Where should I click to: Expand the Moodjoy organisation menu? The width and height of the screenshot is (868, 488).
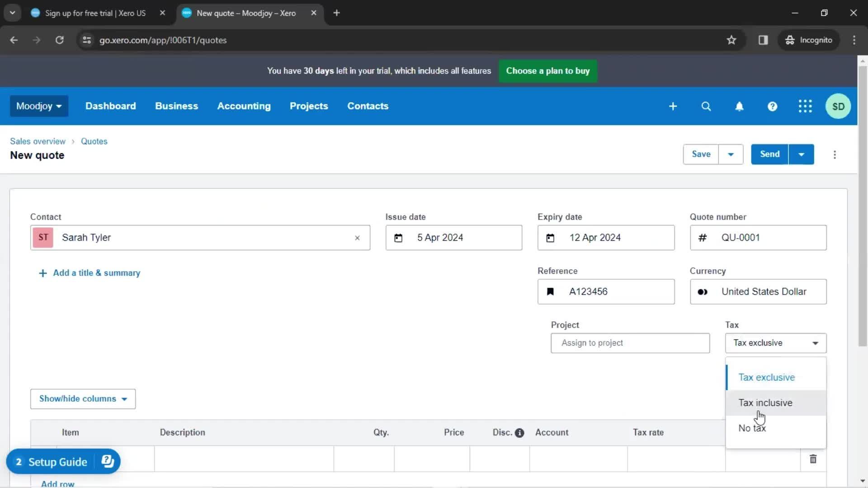(39, 106)
